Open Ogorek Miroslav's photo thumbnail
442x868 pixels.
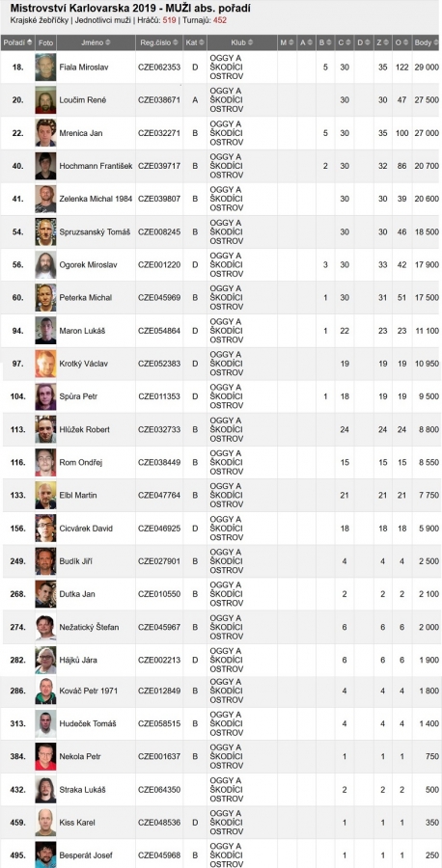pos(45,264)
